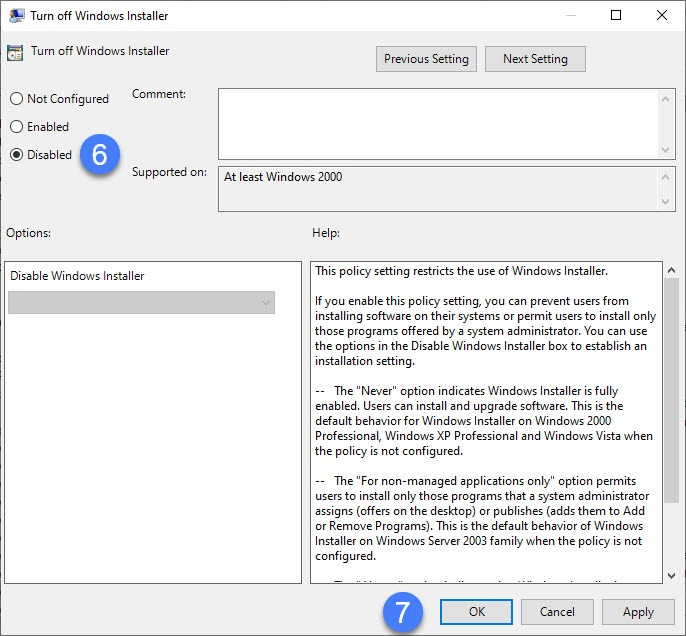Screen dimensions: 686x636
Task: Cancel the policy dialog
Action: (x=557, y=612)
